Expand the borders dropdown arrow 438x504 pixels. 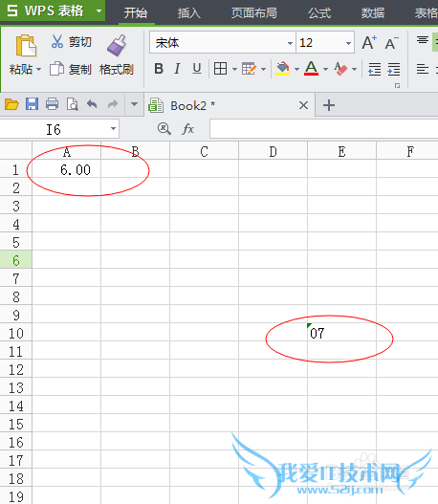pyautogui.click(x=234, y=69)
